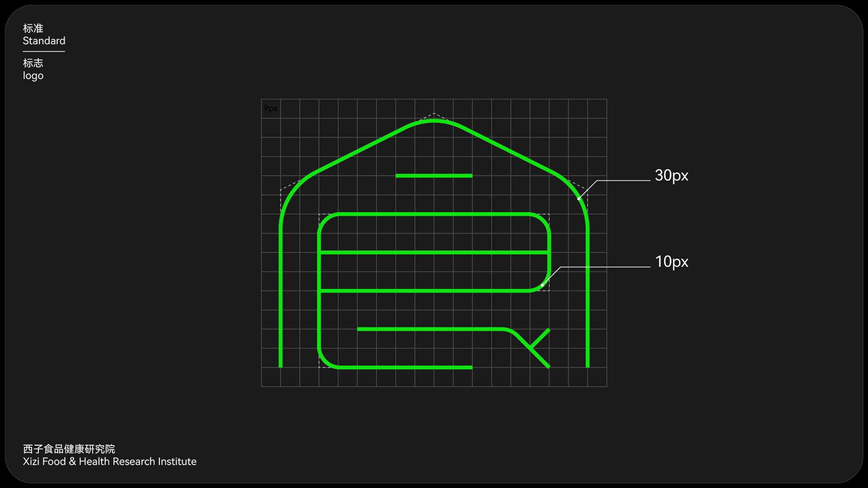Click Xizi Food & Health Research Institute text
This screenshot has height=488, width=868.
tap(109, 462)
